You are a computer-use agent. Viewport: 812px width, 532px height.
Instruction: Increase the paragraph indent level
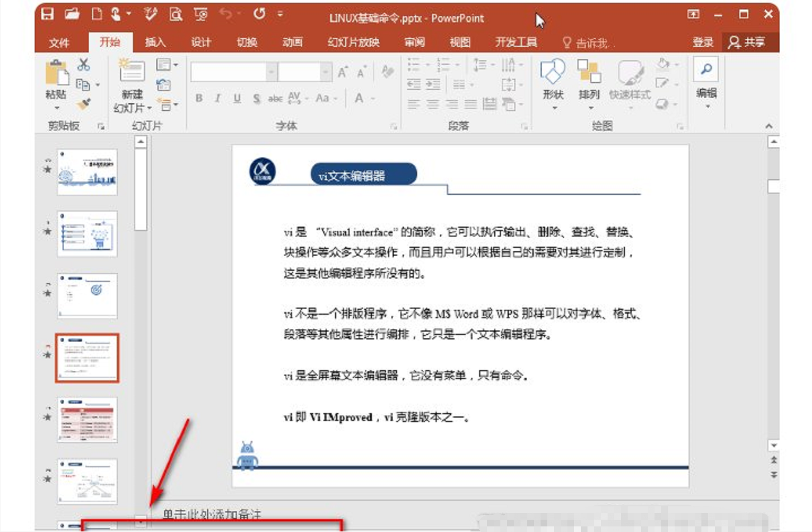click(433, 85)
